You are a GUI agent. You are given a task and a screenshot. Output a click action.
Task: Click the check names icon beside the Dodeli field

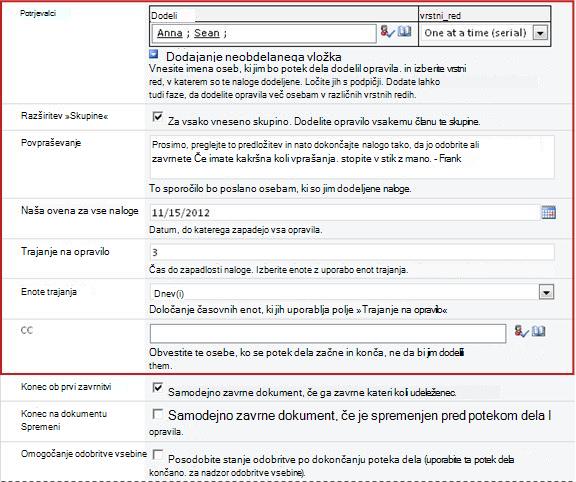tap(387, 32)
